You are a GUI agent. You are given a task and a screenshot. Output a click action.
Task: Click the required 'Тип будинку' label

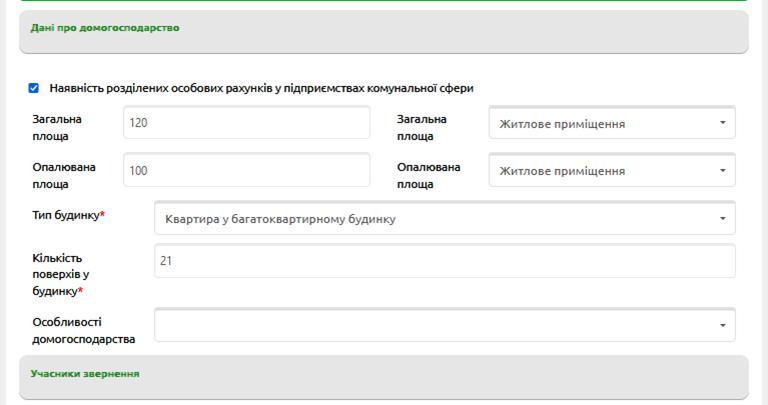click(67, 215)
